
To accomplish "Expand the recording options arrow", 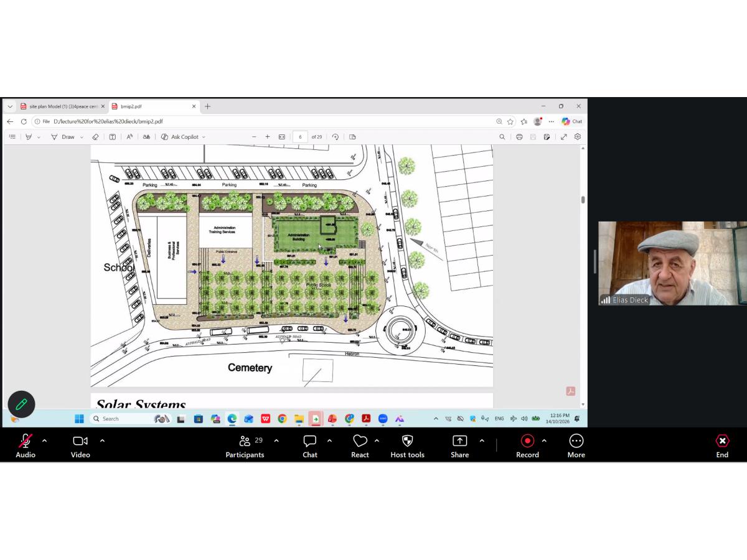I will (x=544, y=441).
